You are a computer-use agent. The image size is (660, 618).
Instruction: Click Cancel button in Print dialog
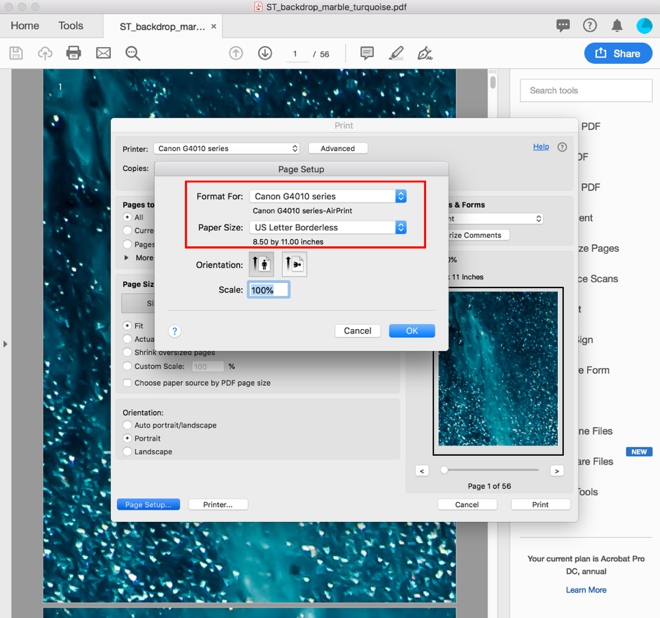point(467,504)
